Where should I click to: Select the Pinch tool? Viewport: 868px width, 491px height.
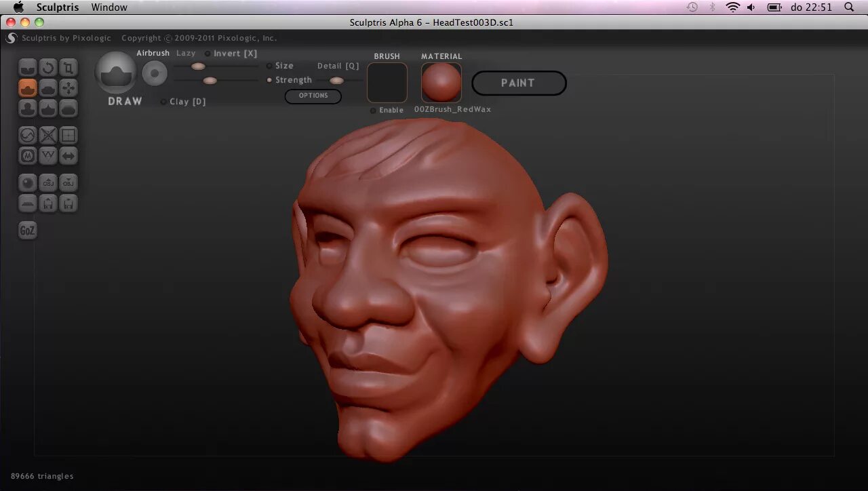tap(48, 108)
